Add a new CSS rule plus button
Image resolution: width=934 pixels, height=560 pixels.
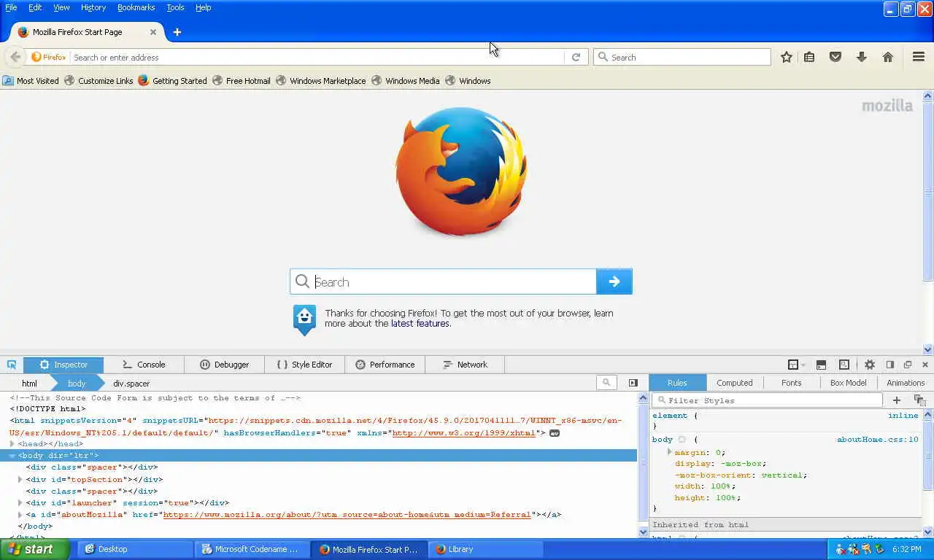click(897, 400)
